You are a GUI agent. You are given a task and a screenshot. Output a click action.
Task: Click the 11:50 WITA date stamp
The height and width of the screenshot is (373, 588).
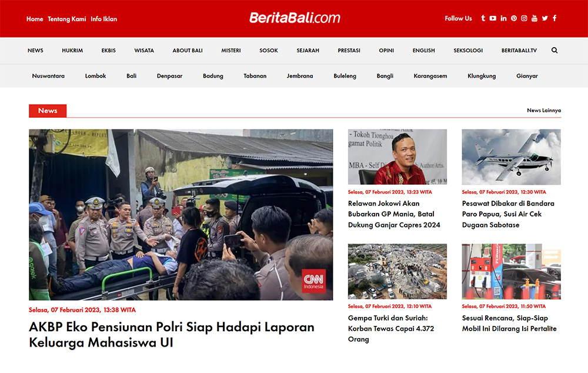(x=504, y=307)
